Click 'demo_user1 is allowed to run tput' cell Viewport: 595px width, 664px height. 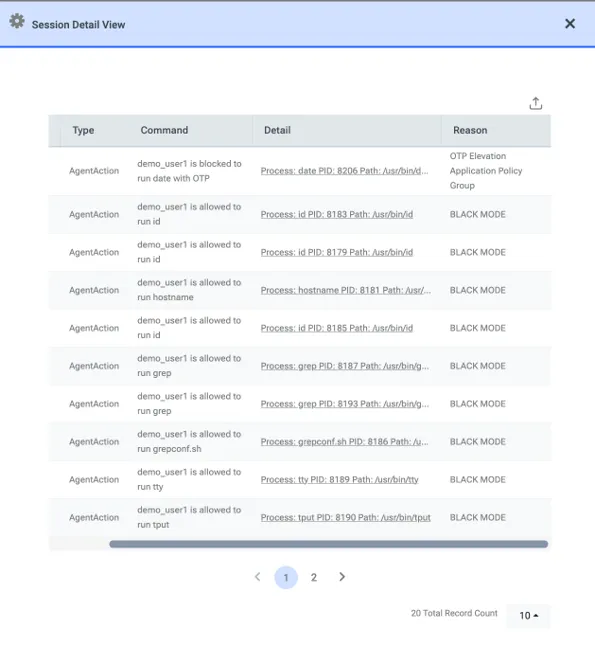click(189, 517)
